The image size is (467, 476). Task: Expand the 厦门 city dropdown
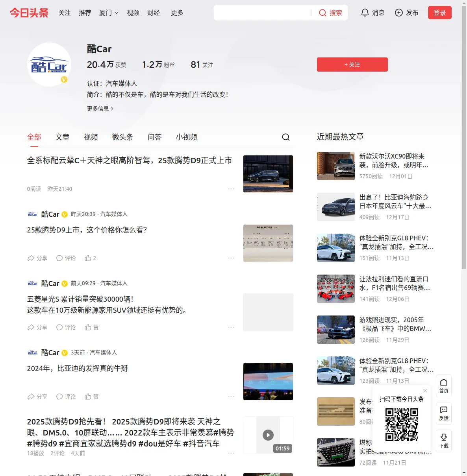109,13
